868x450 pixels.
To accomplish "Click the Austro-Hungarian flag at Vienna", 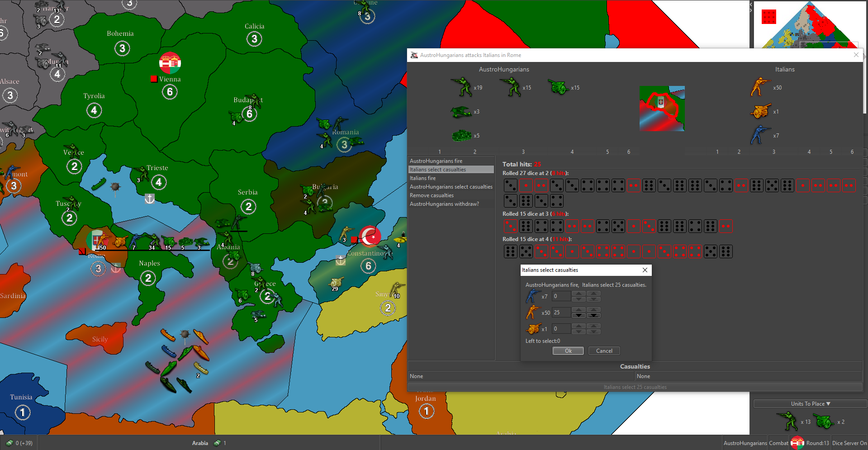I will pyautogui.click(x=170, y=63).
